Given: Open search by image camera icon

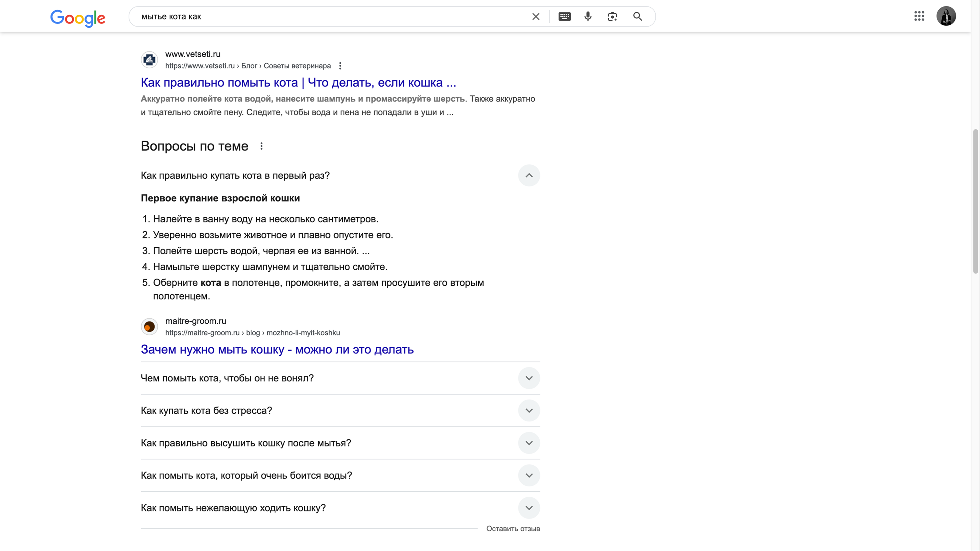Looking at the screenshot, I should [612, 17].
